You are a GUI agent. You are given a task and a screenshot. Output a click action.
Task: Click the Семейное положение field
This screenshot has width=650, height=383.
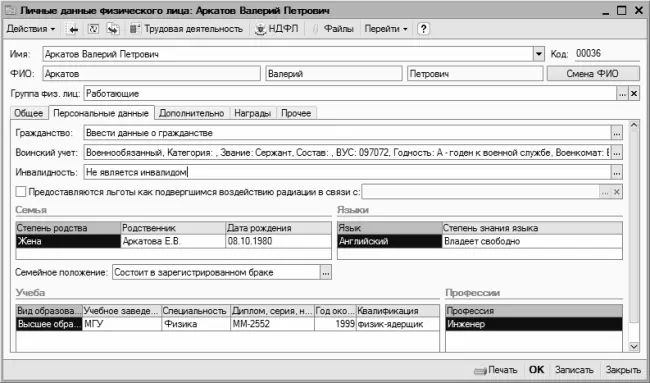216,272
